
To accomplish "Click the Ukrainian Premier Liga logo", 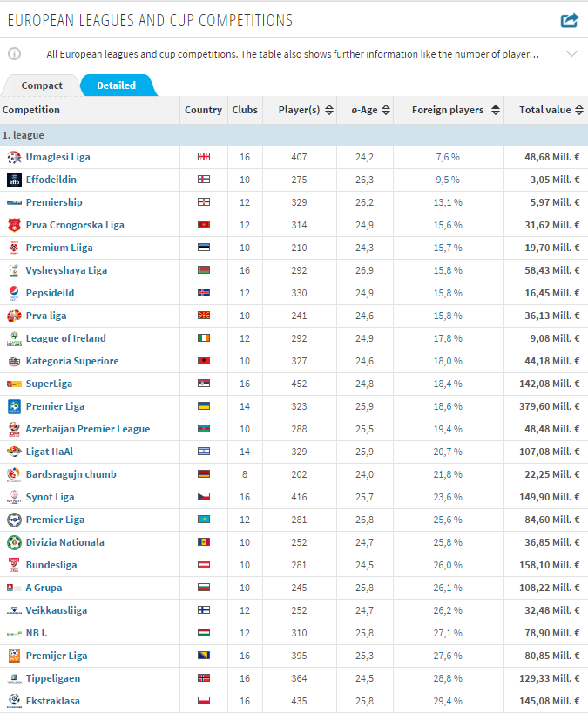I will point(14,406).
